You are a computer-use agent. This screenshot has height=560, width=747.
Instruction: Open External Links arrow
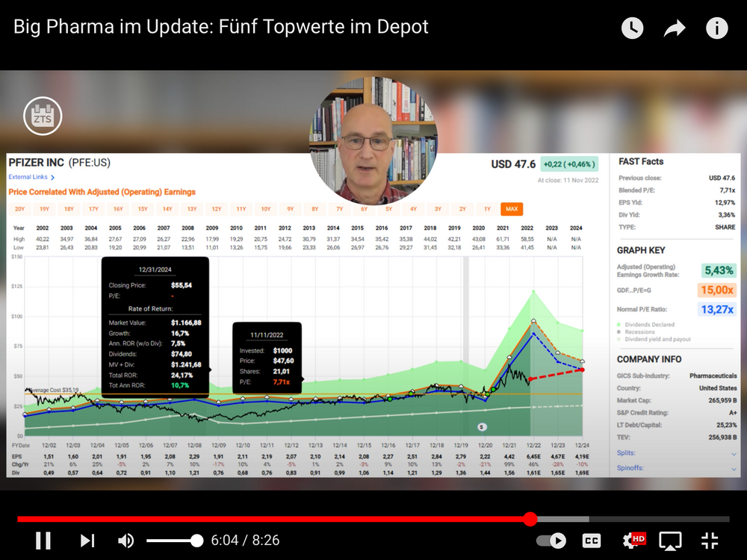tap(52, 177)
